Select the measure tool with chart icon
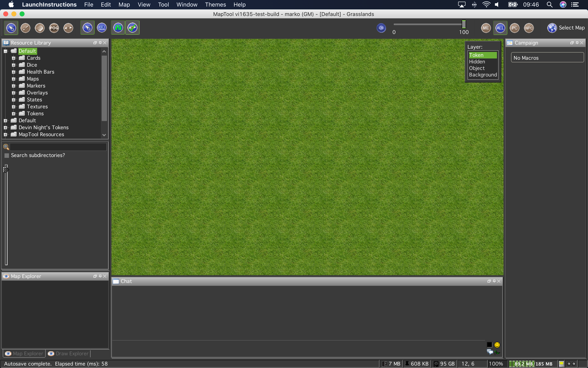The width and height of the screenshot is (588, 368). click(102, 28)
